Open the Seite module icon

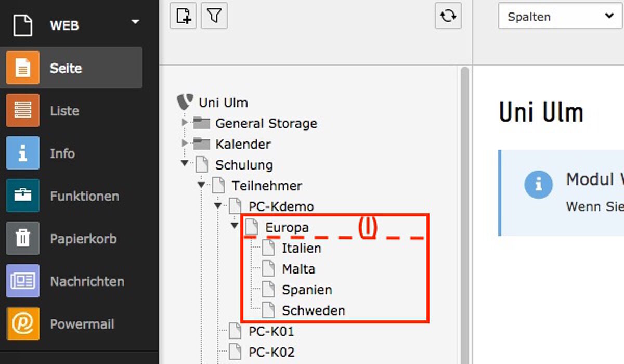pos(23,68)
